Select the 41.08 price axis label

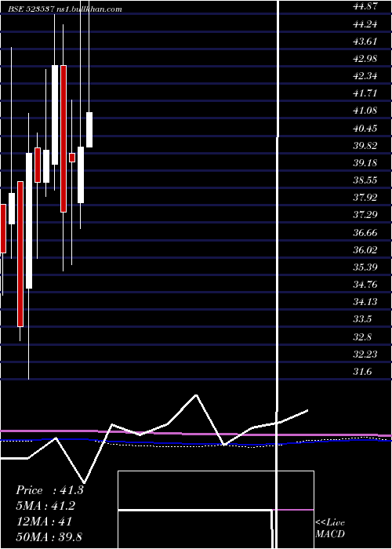click(365, 111)
